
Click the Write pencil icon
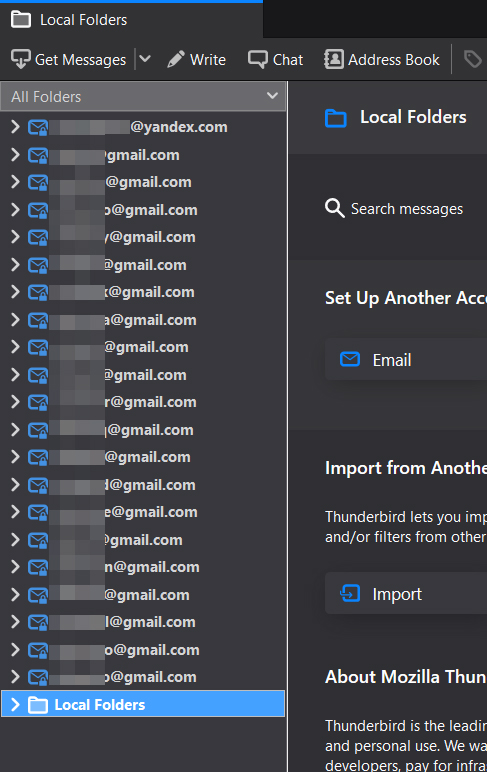176,60
